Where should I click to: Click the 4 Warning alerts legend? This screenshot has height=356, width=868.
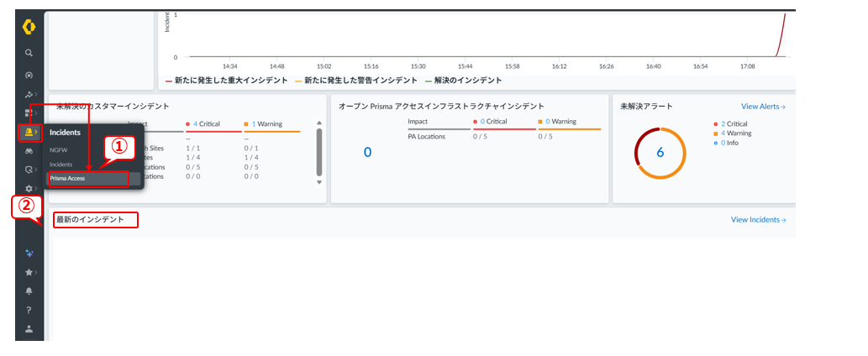(x=733, y=133)
